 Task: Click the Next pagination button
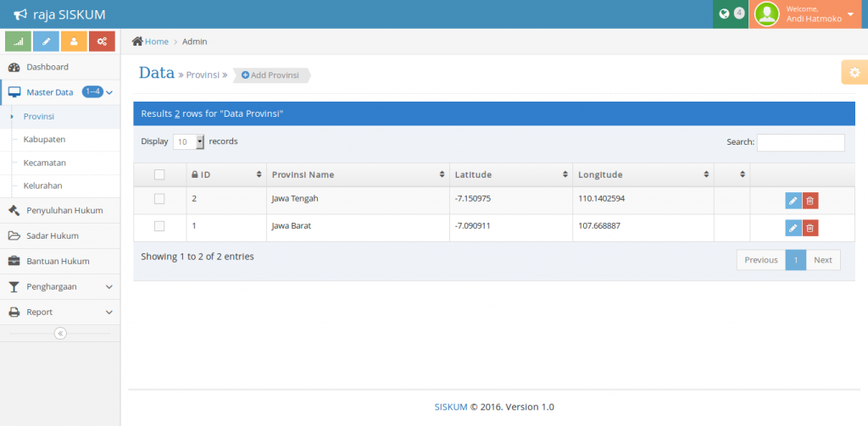(x=822, y=260)
